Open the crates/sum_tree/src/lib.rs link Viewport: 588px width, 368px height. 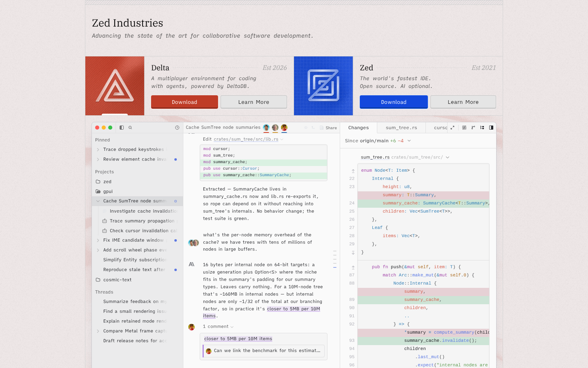(x=246, y=139)
